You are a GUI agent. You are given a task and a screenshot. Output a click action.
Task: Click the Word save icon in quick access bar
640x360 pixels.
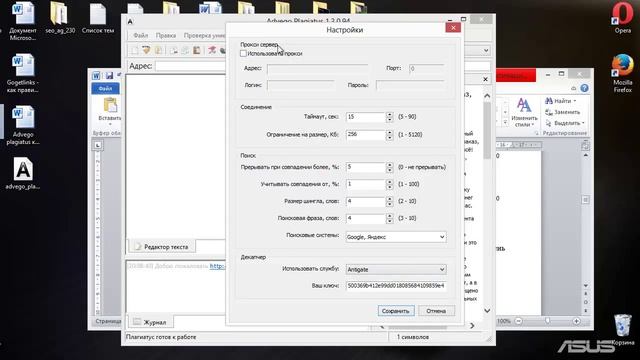click(109, 76)
